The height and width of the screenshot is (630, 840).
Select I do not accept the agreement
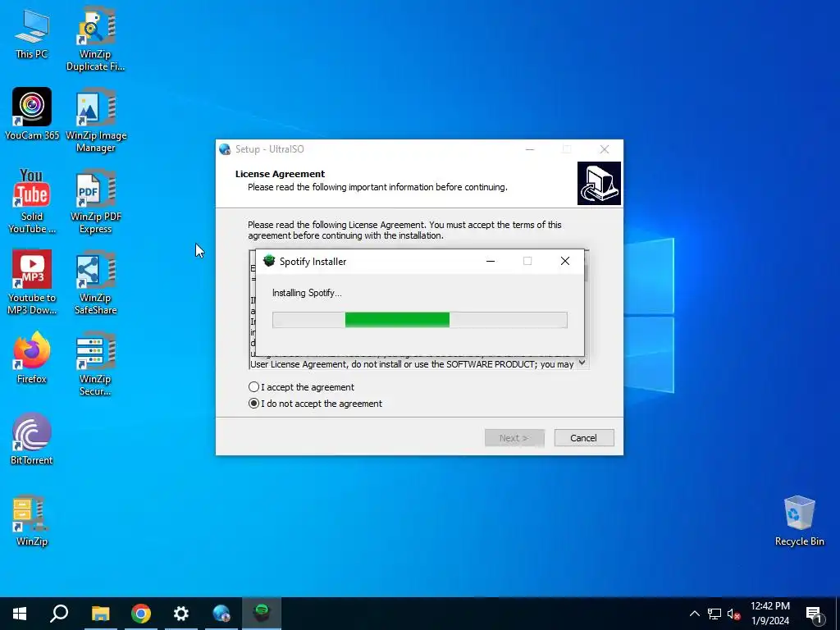(315, 404)
